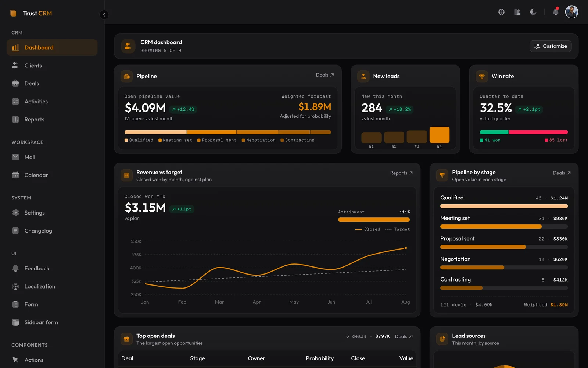Click the Pipeline card header icon
The image size is (588, 368).
coord(127,77)
